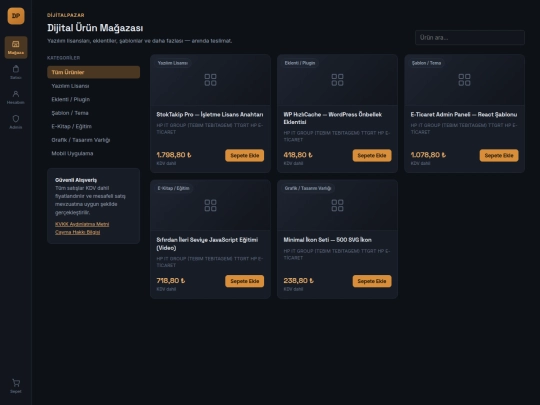The height and width of the screenshot is (405, 540).
Task: Click the Grafik / Tasarım Varlığı card tag
Action: 308,188
